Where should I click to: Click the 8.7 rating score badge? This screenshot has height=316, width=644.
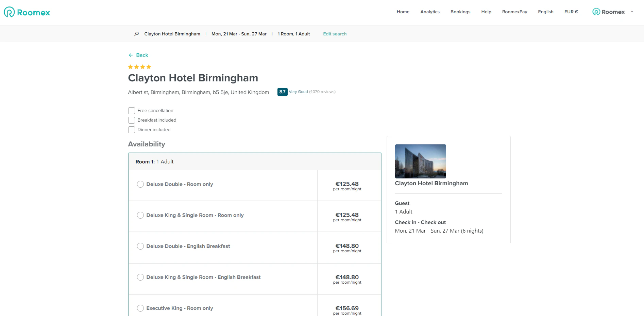point(282,92)
